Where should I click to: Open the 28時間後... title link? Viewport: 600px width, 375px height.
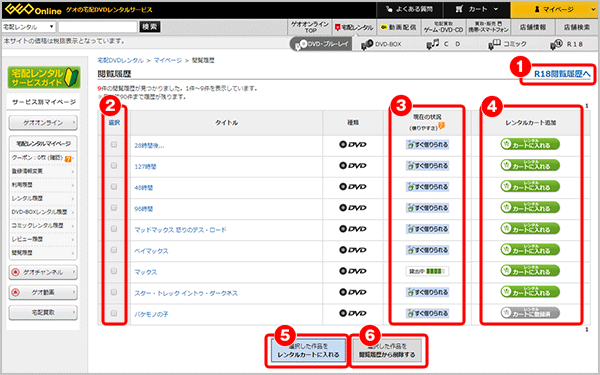149,145
